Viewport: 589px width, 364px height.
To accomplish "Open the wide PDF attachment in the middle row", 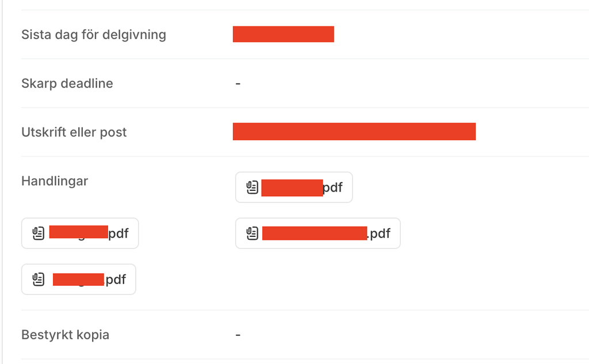I will [318, 233].
